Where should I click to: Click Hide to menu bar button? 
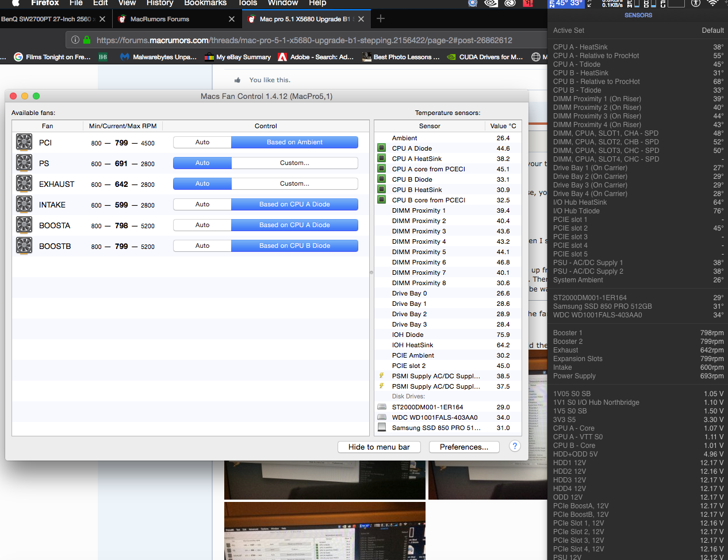tap(379, 447)
